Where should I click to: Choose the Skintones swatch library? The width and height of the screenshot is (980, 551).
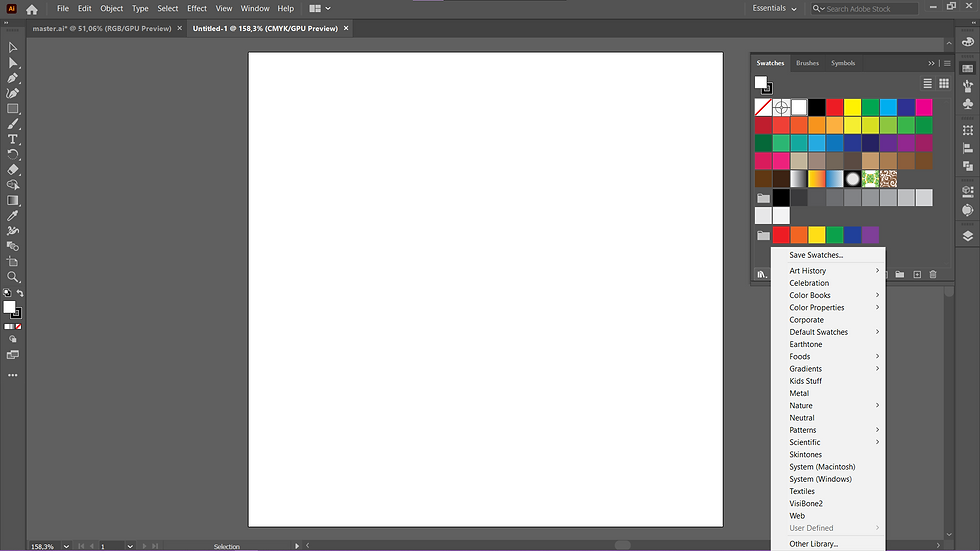[828, 454]
